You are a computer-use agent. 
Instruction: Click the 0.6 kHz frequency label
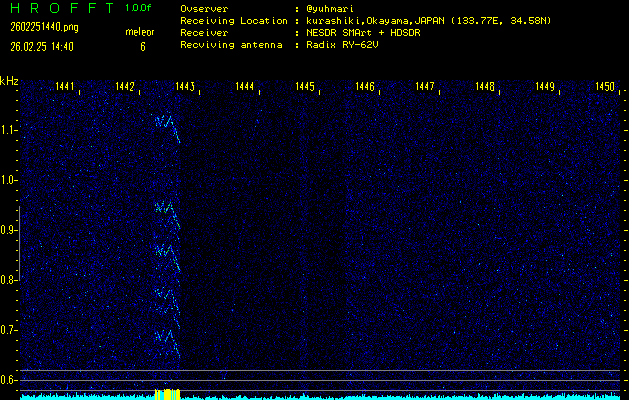pyautogui.click(x=9, y=380)
